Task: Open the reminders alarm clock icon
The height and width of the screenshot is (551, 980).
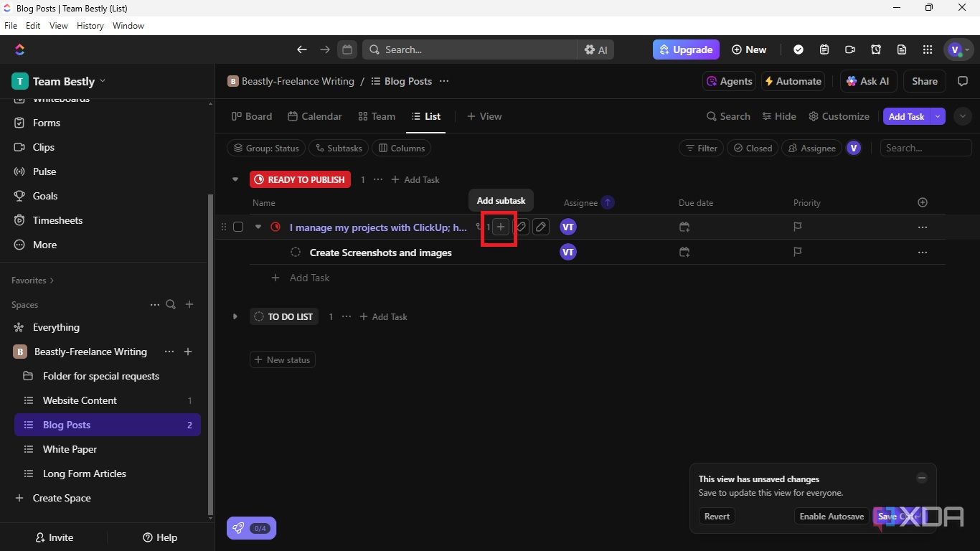Action: click(x=876, y=50)
